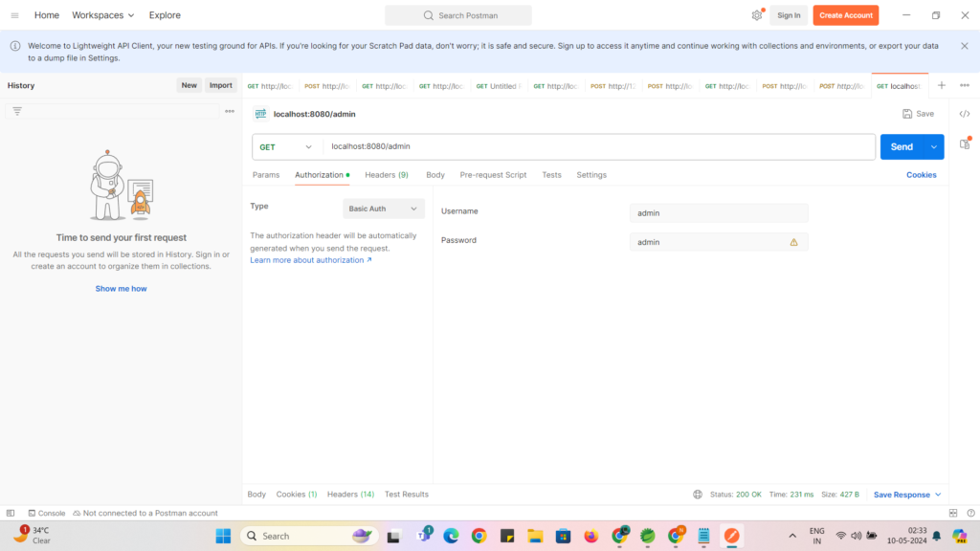Viewport: 980px width, 551px height.
Task: Open the Console in the footer
Action: click(x=46, y=513)
